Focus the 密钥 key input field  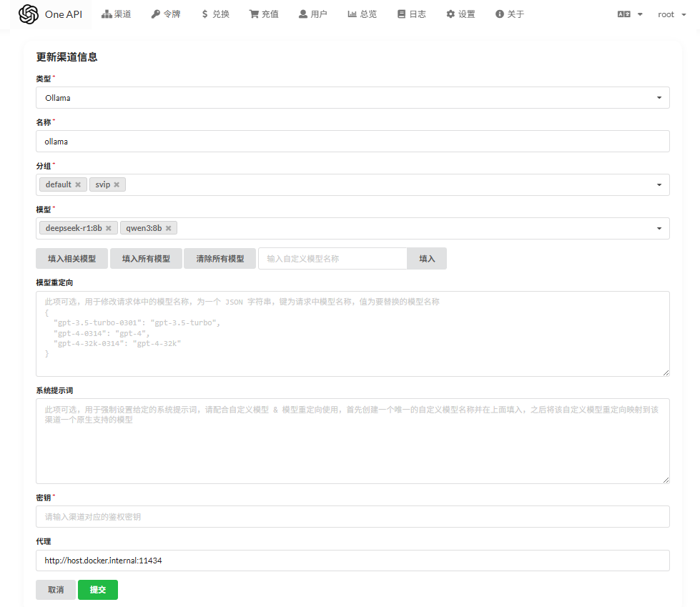[x=353, y=516]
